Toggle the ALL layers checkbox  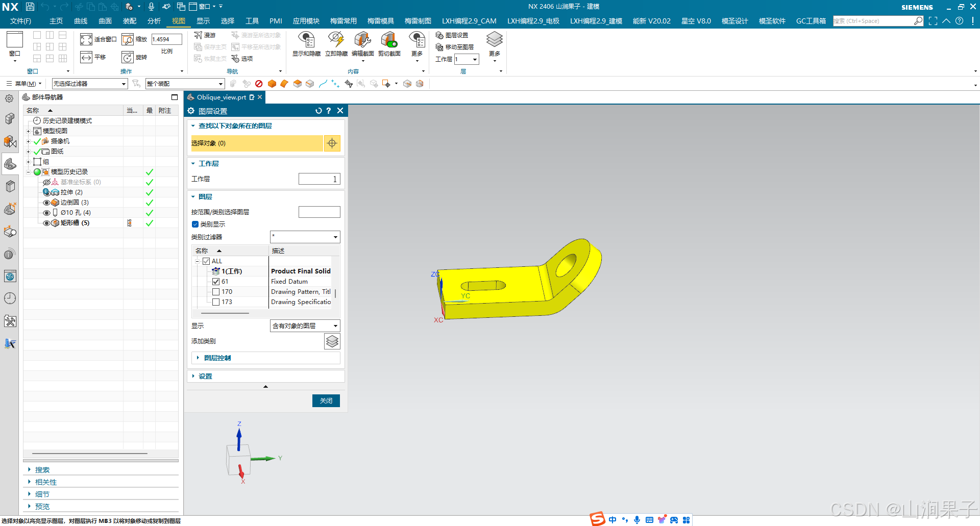pyautogui.click(x=206, y=261)
